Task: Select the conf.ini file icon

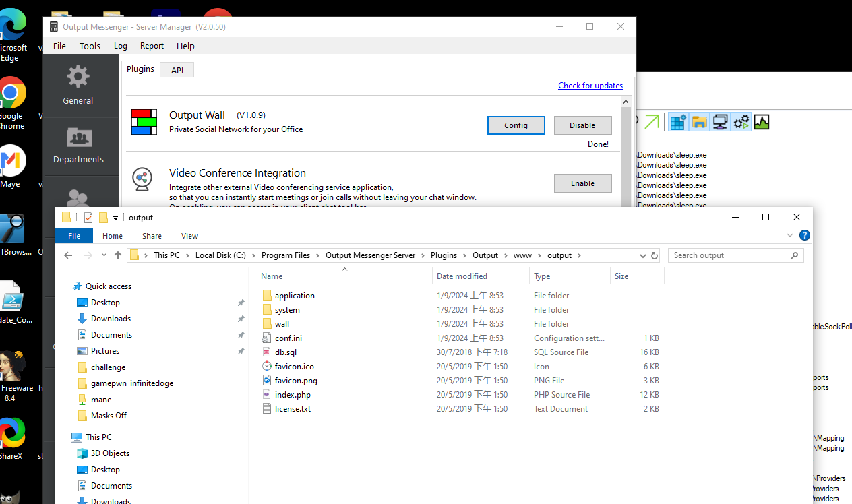Action: (x=267, y=338)
